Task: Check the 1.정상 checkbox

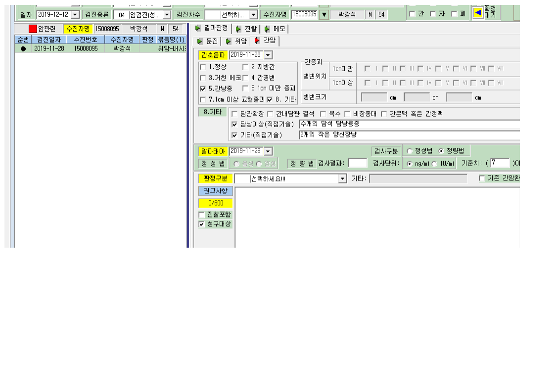Action: 203,67
